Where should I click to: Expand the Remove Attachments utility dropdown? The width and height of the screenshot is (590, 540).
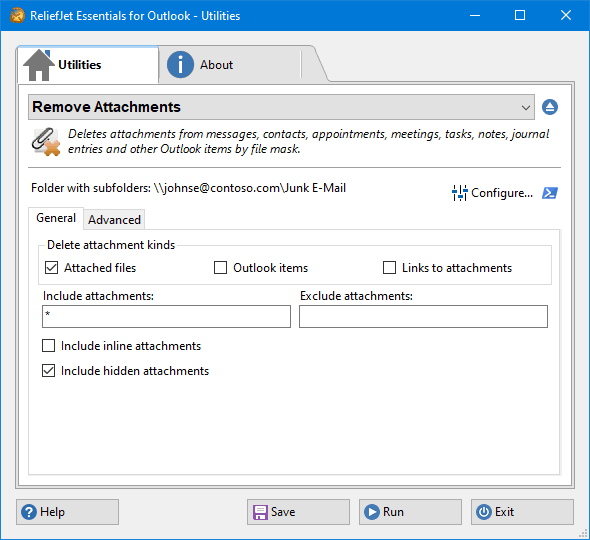click(x=281, y=107)
